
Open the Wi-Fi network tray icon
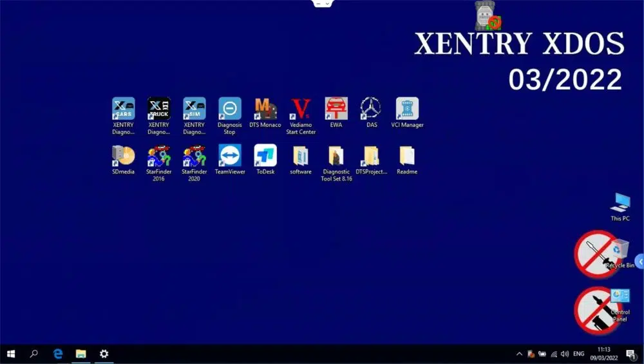point(554,354)
